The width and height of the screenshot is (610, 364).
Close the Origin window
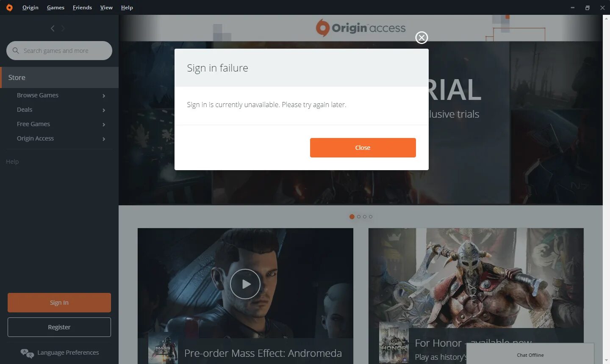point(602,8)
